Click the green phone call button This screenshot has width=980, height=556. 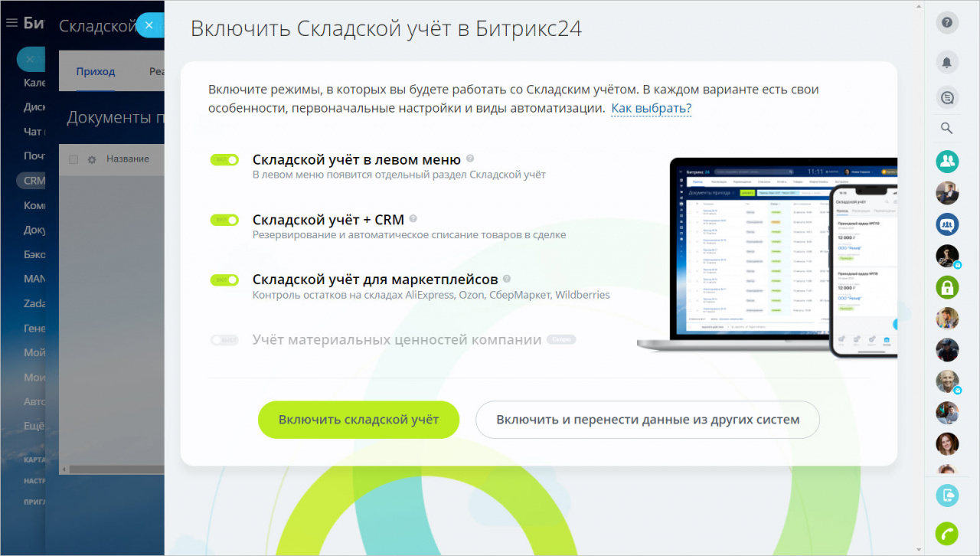click(947, 533)
